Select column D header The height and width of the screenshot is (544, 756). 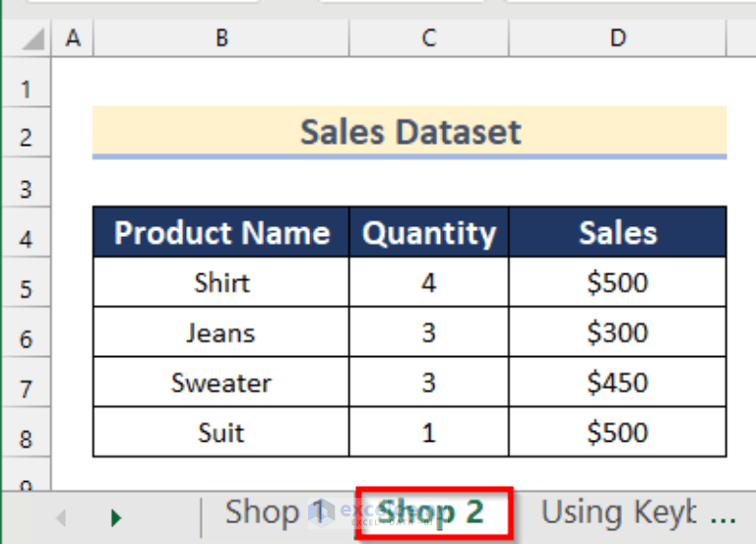(617, 38)
